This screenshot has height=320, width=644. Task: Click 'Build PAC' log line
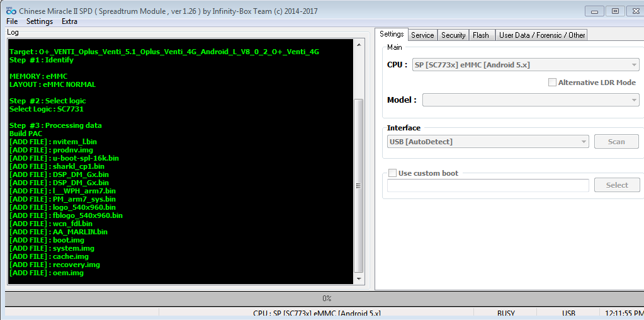pos(25,134)
